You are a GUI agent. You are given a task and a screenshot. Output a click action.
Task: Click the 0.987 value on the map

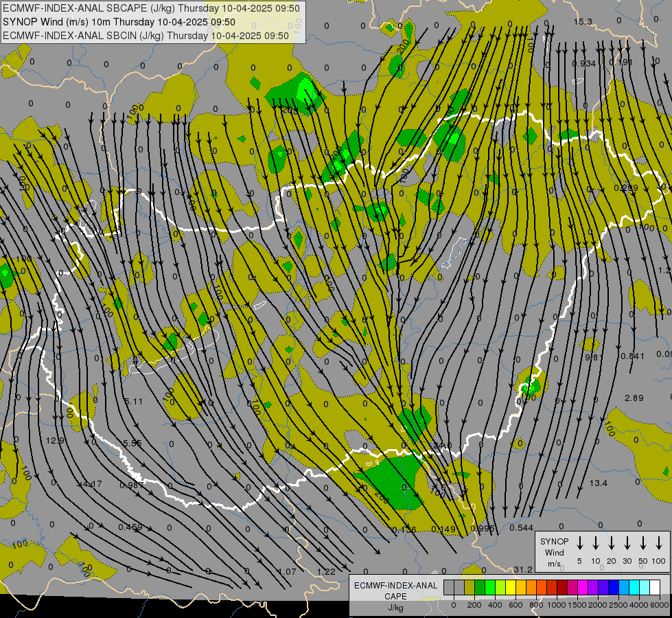pos(132,485)
